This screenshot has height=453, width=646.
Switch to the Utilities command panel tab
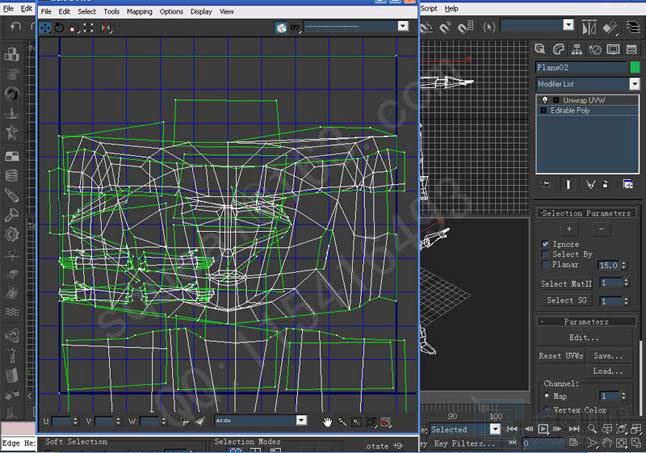[632, 49]
